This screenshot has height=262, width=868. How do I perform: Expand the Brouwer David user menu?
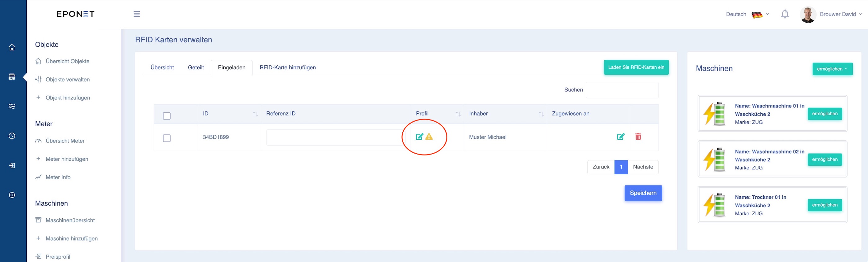coord(840,14)
